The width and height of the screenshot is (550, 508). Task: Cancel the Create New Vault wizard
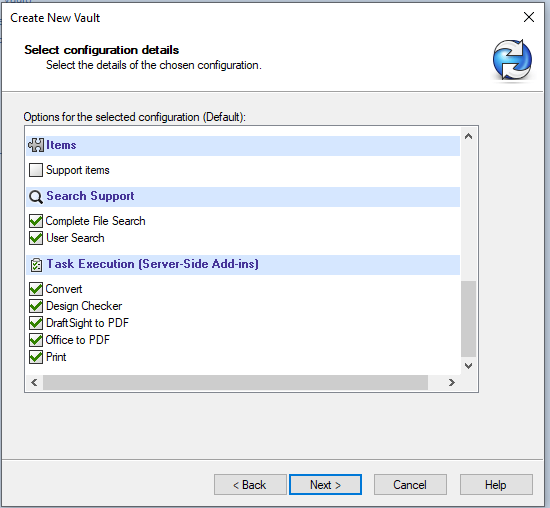[x=410, y=485]
